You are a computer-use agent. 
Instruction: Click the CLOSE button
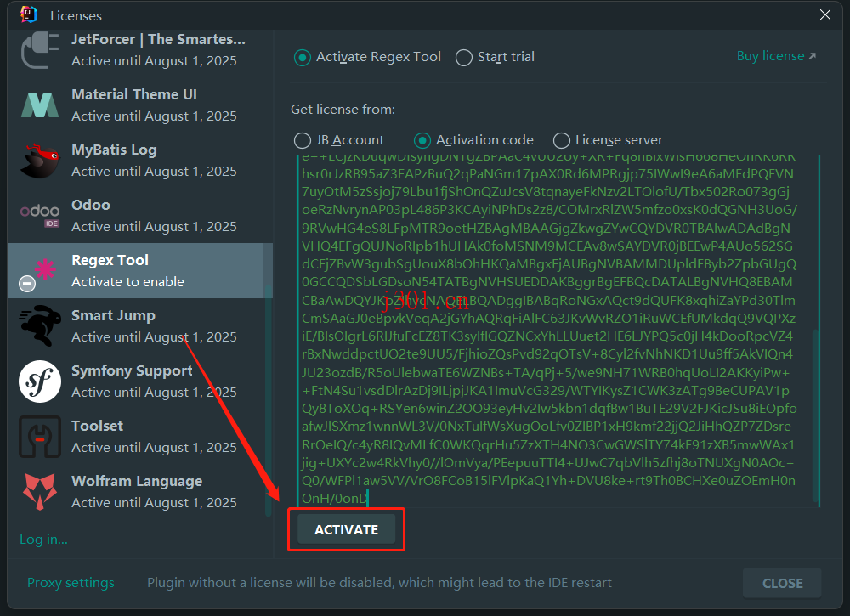tap(782, 583)
